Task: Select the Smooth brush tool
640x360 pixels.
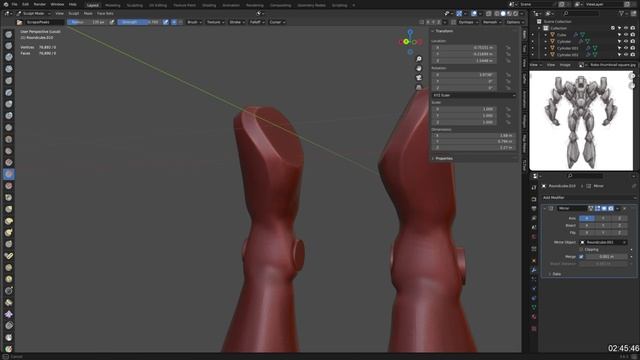Action: pos(9,139)
